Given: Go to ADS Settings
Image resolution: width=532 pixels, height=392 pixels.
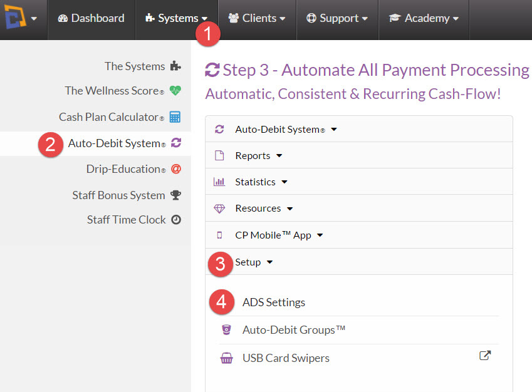Looking at the screenshot, I should click(x=273, y=302).
